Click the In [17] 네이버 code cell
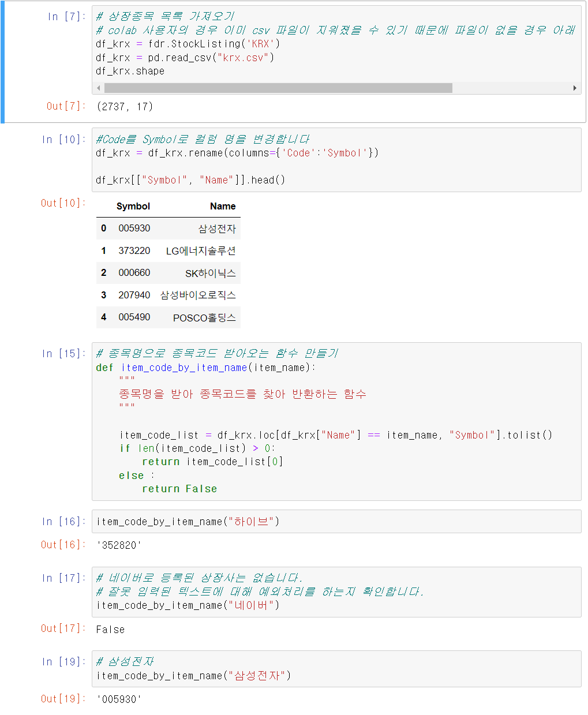Screen dimensions: 588x715 pyautogui.click(x=336, y=592)
